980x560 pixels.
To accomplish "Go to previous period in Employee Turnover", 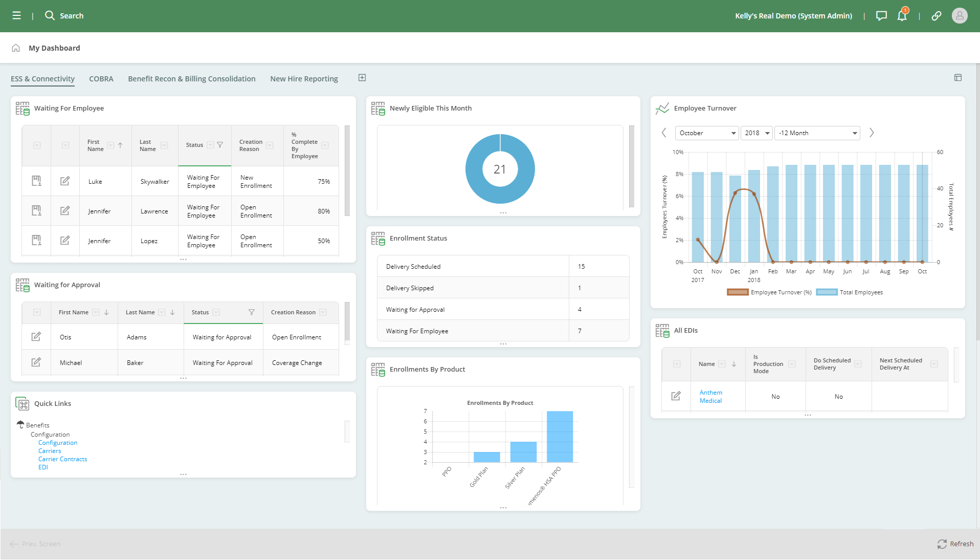I will [x=664, y=133].
